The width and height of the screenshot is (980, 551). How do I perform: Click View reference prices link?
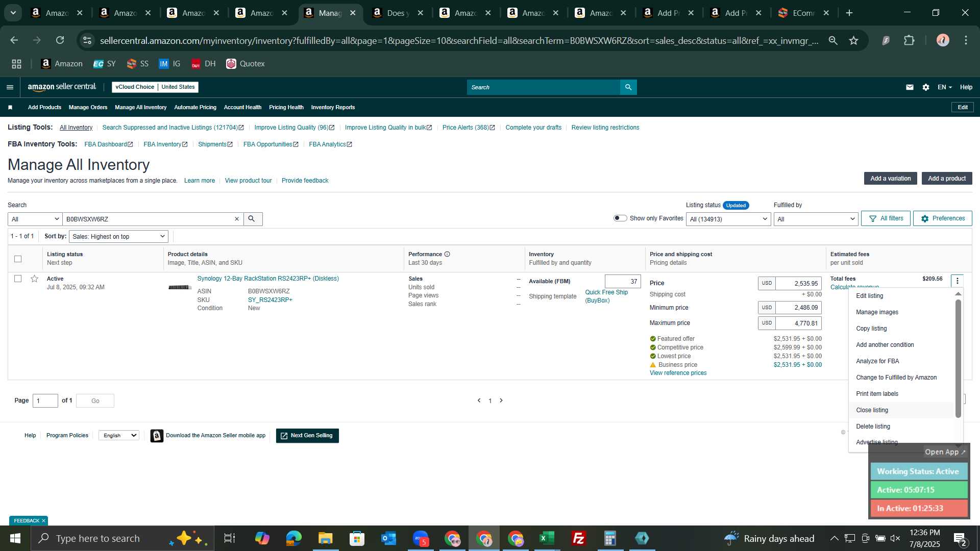coord(678,373)
